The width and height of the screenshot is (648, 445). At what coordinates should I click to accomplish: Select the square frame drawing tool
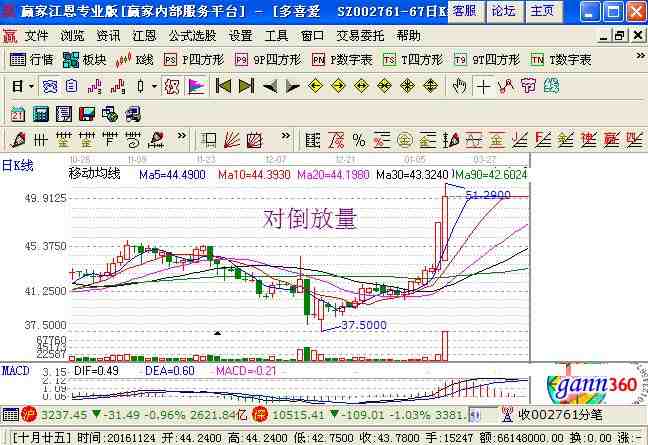point(209,140)
